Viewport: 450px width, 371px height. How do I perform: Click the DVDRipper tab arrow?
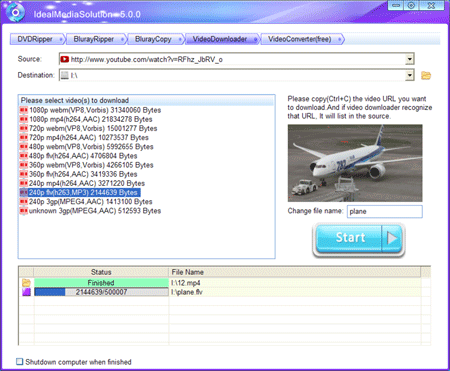[x=61, y=39]
